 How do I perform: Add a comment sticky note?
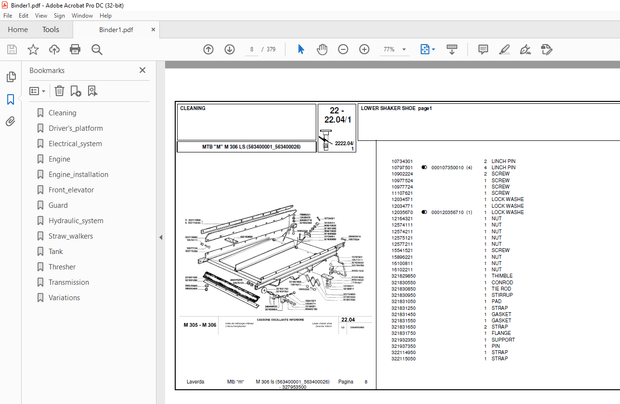(483, 49)
